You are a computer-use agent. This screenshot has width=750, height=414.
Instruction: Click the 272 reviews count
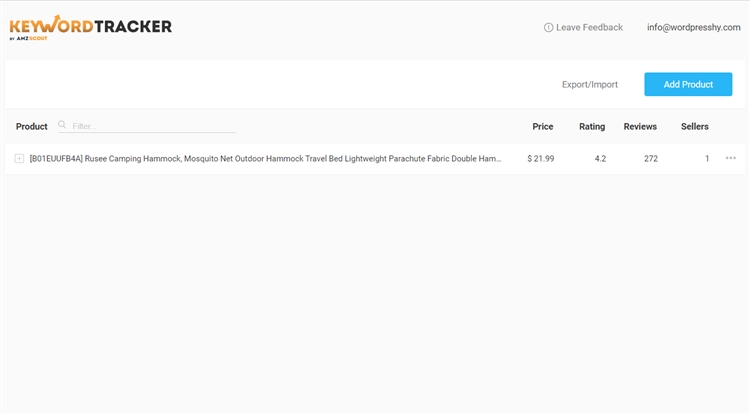(651, 159)
